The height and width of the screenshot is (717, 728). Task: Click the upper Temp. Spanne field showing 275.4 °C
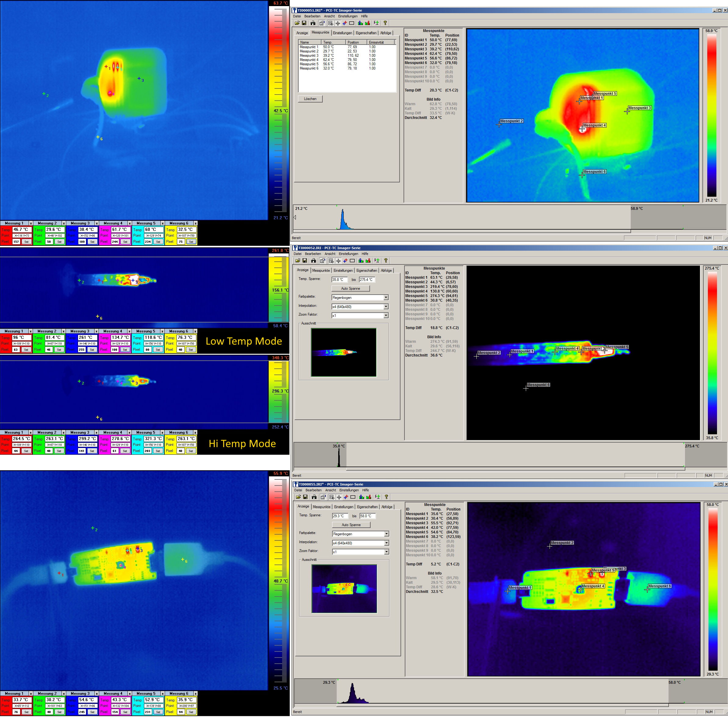point(367,280)
